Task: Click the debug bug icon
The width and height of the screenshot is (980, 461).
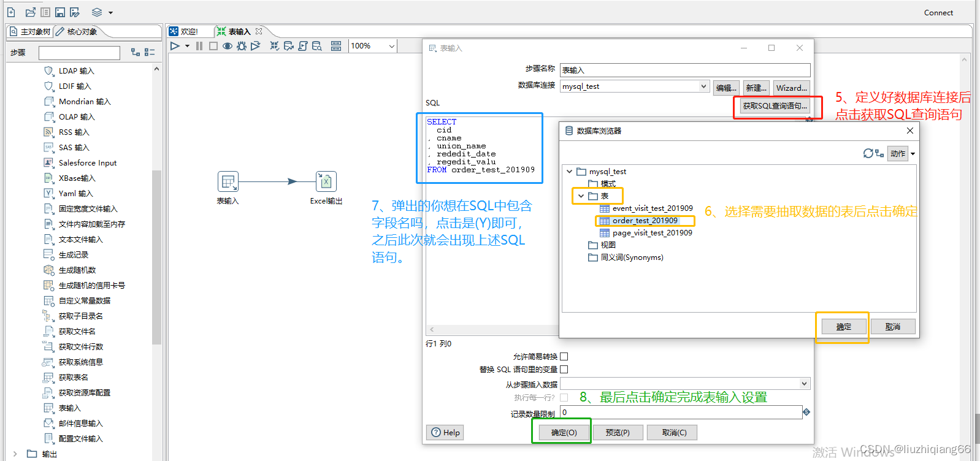Action: (242, 46)
